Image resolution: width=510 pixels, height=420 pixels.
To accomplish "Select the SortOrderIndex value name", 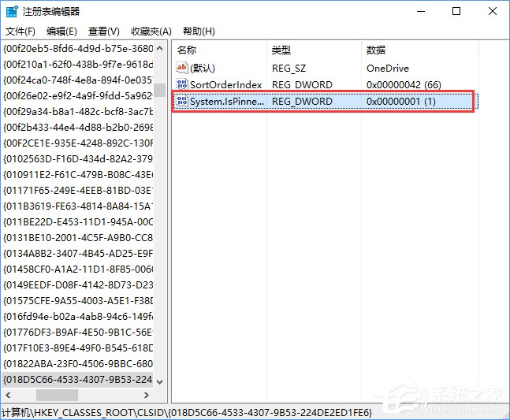I will click(225, 84).
